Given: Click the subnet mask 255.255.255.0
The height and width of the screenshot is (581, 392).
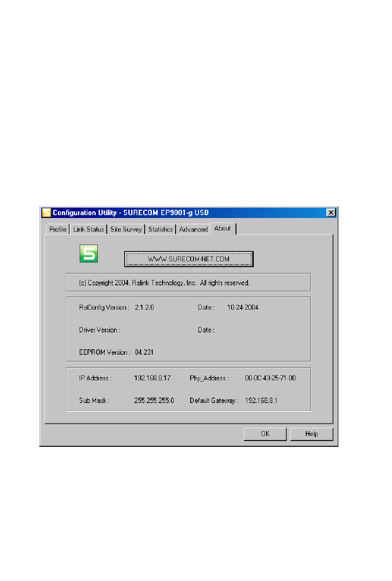Looking at the screenshot, I should click(154, 401).
